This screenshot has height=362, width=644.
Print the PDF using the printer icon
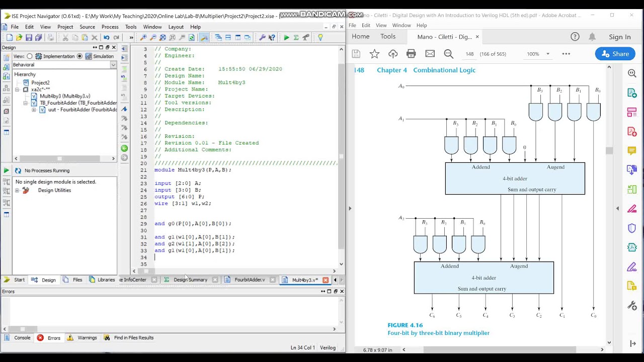[x=411, y=54]
